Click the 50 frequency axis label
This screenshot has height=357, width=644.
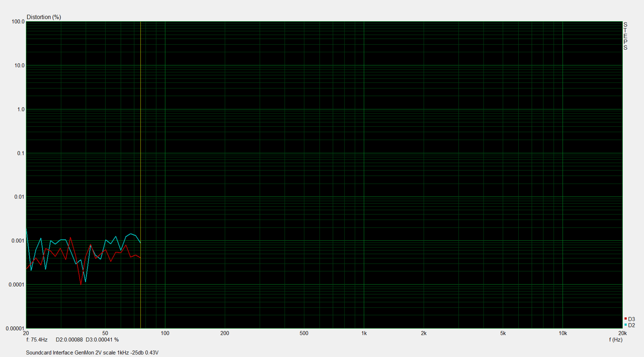(x=105, y=333)
